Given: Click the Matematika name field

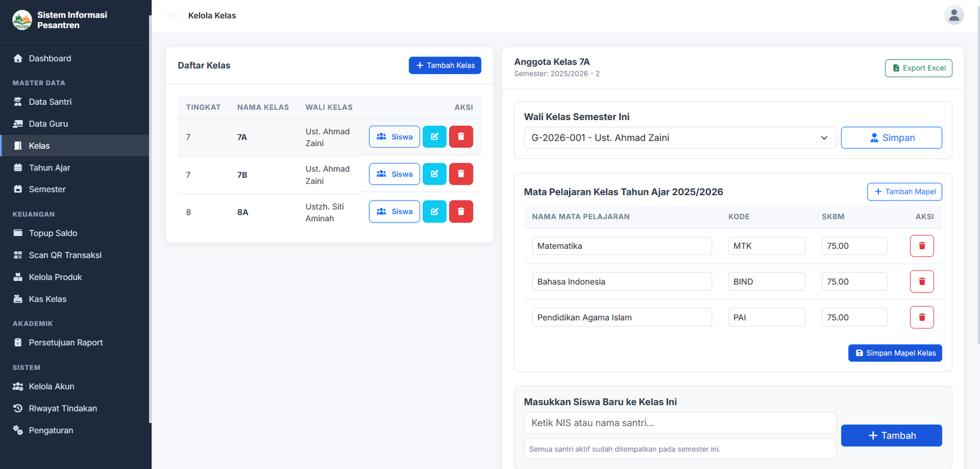Looking at the screenshot, I should [622, 246].
